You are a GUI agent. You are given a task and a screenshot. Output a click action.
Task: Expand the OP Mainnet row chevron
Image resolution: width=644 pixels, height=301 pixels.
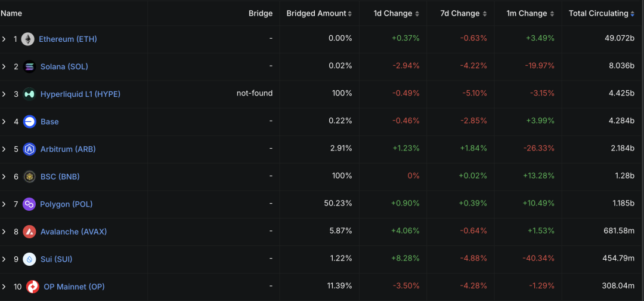point(4,287)
